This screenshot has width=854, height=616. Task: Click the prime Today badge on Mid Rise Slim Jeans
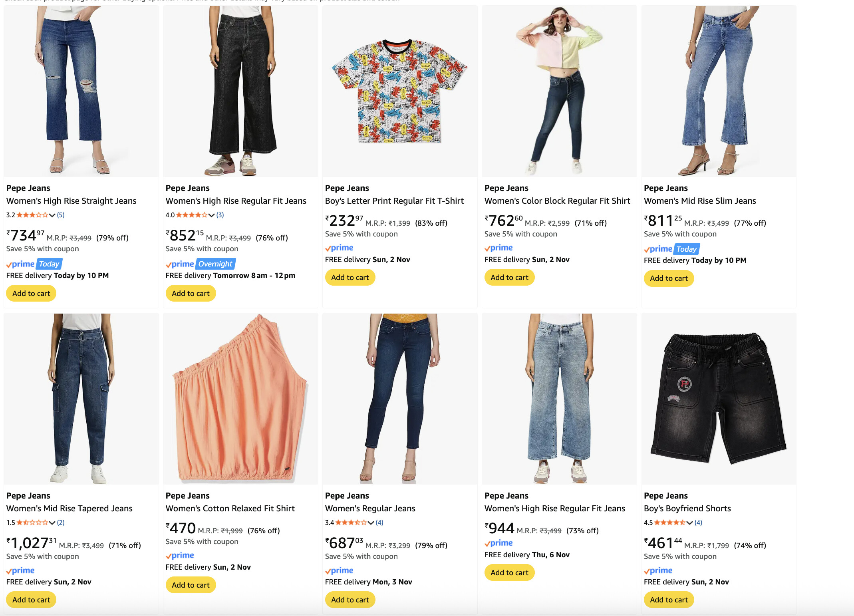[x=671, y=249]
